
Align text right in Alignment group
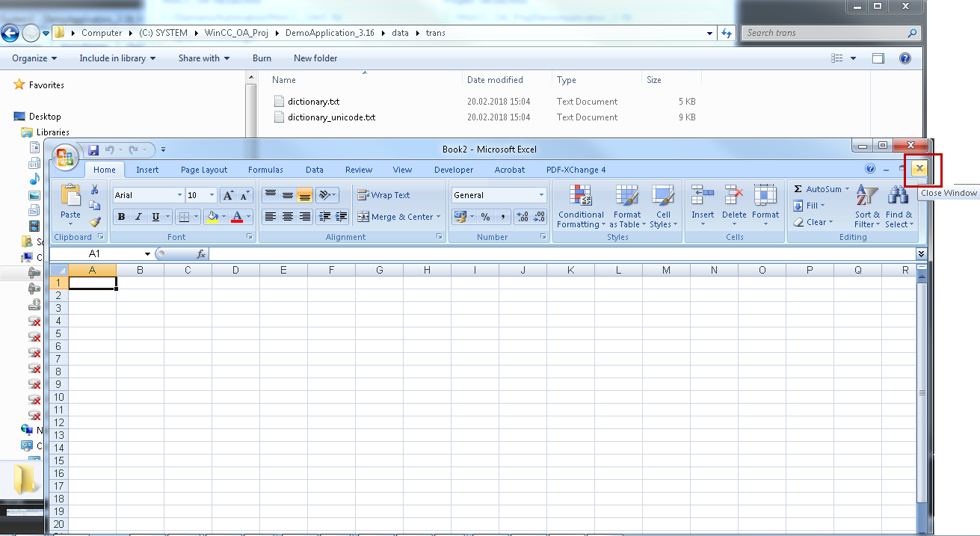(304, 217)
